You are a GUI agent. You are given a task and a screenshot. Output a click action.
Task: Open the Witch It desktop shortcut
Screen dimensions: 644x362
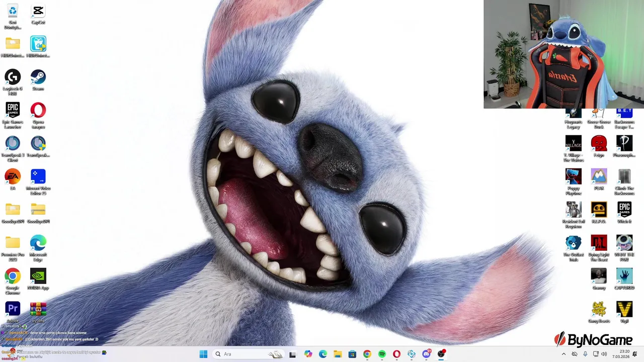[624, 213]
